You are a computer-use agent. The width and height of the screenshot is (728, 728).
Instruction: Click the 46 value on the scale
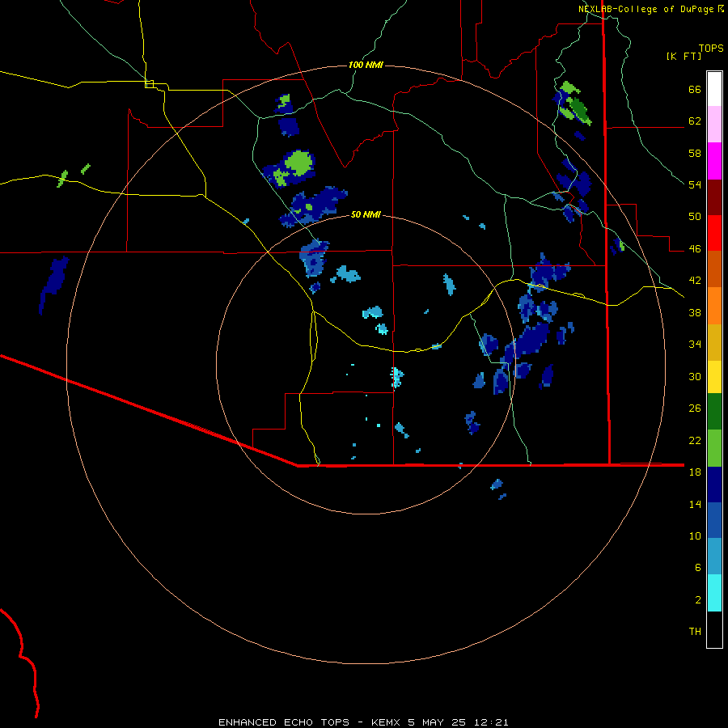695,249
